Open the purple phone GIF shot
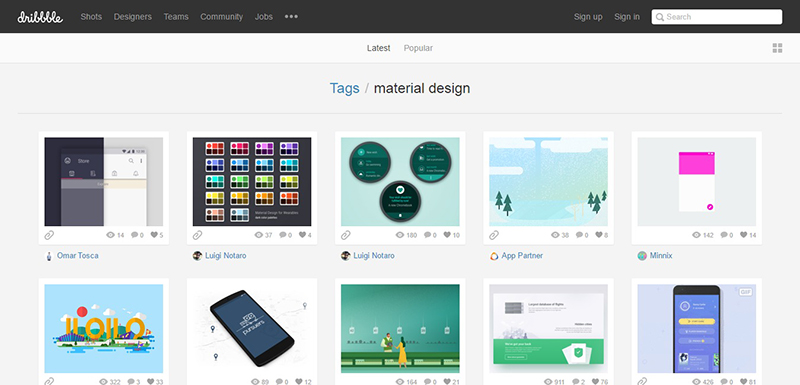Viewport: 800px width, 385px height. (x=696, y=328)
